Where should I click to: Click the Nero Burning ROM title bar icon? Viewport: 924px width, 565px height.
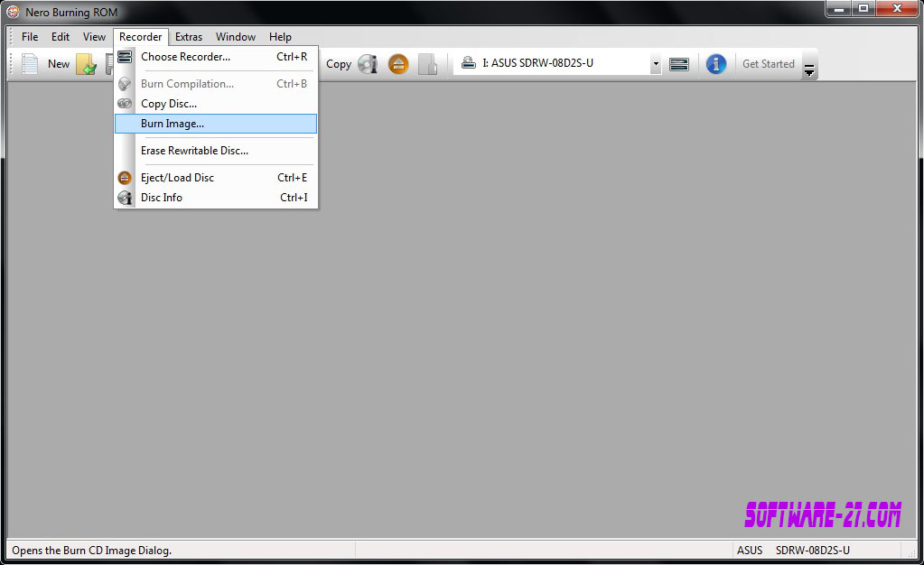pos(13,12)
